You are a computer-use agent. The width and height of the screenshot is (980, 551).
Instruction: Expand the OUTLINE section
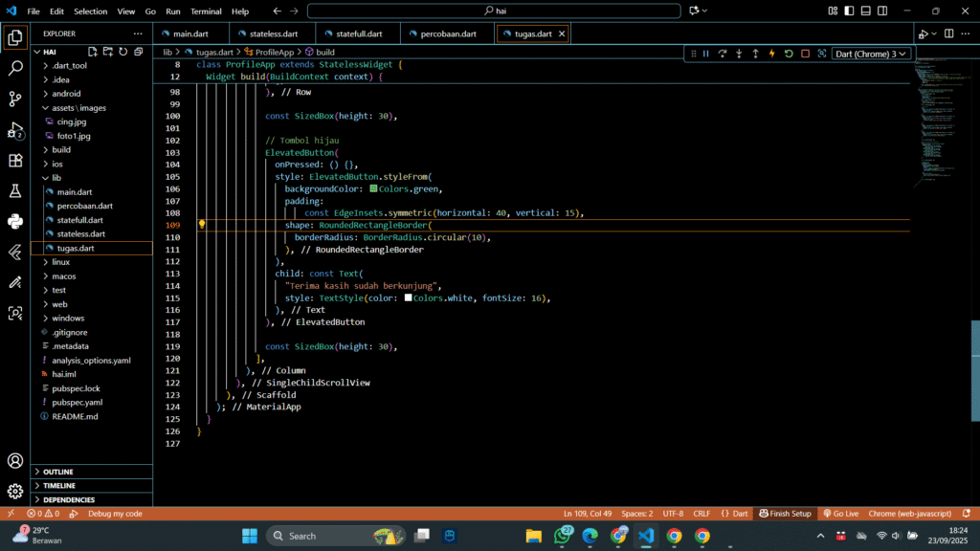pyautogui.click(x=57, y=472)
